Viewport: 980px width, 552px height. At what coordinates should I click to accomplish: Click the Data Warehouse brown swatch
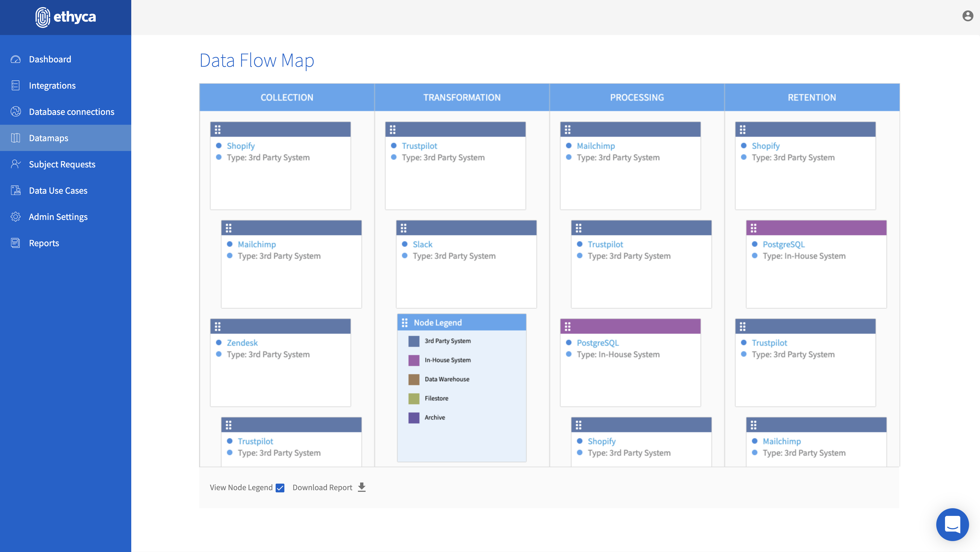tap(413, 379)
